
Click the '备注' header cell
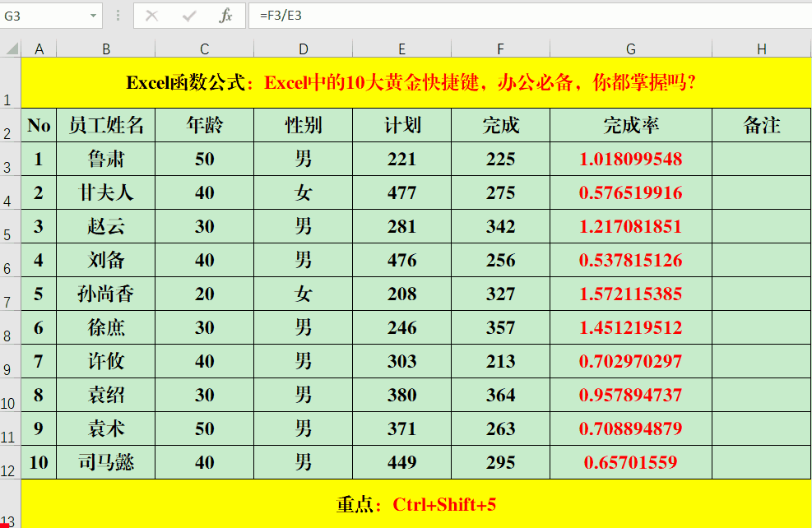click(761, 125)
